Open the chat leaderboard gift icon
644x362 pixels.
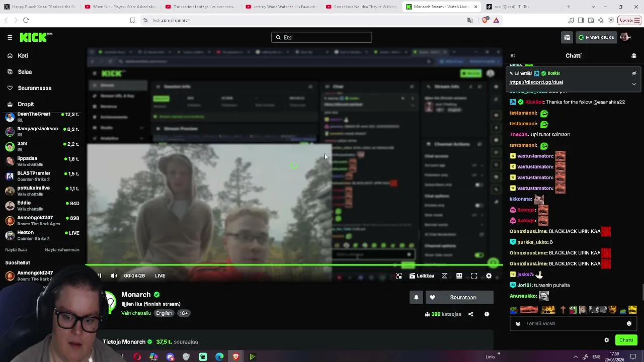click(x=634, y=56)
